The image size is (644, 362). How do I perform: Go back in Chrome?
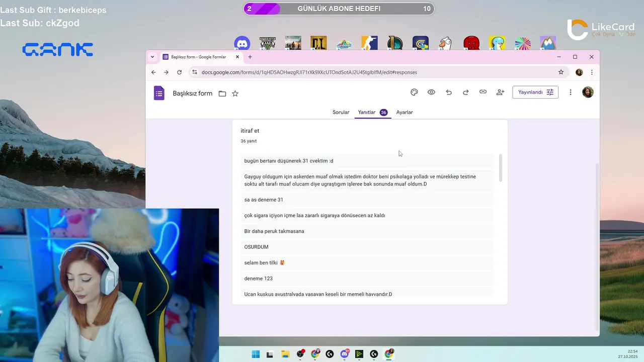coord(153,72)
